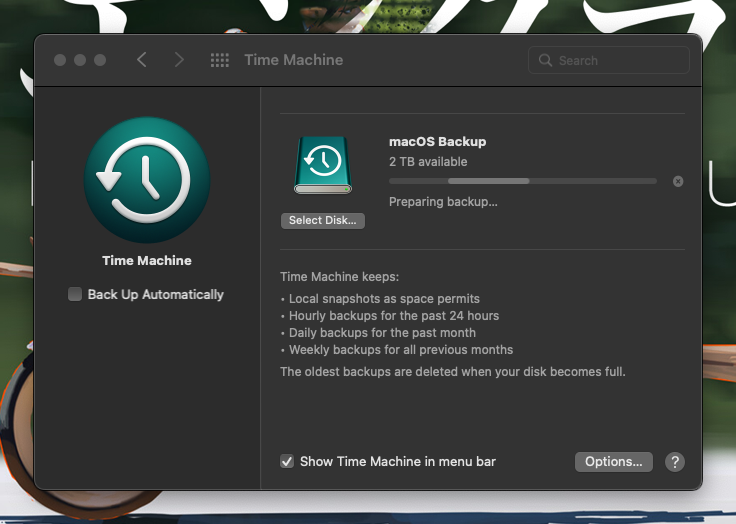Viewport: 736px width, 524px height.
Task: Uncheck Show Time Machine in menu bar
Action: point(287,462)
